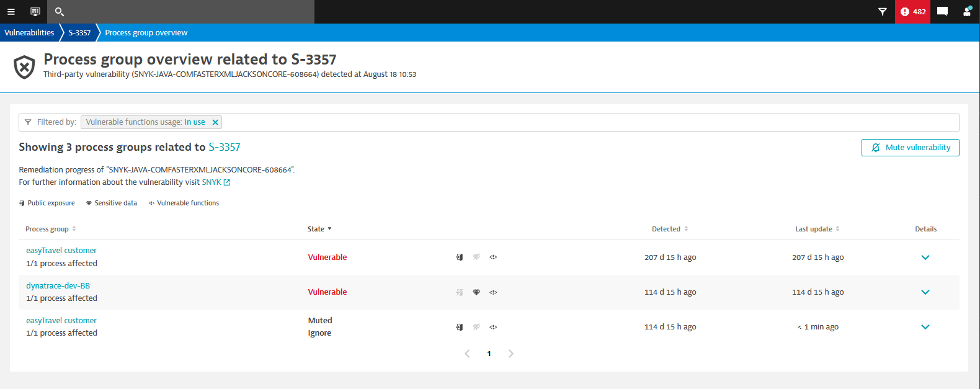Click sensitive data icon in muted row

point(476,327)
